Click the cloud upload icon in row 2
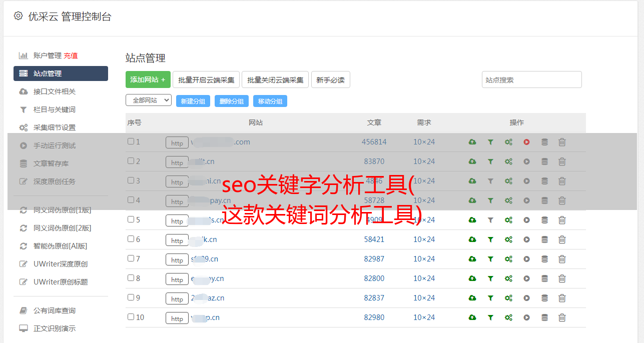The image size is (644, 343). [x=472, y=161]
